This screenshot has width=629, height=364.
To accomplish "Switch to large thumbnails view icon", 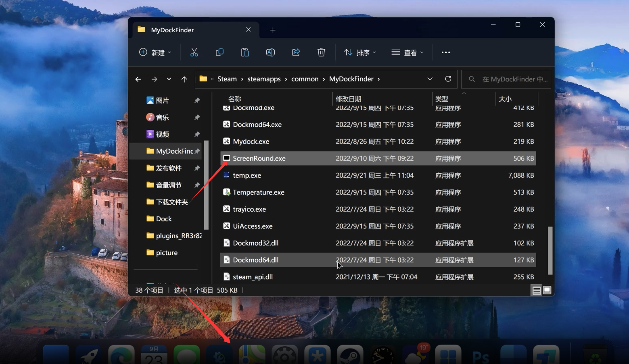I will pyautogui.click(x=547, y=290).
